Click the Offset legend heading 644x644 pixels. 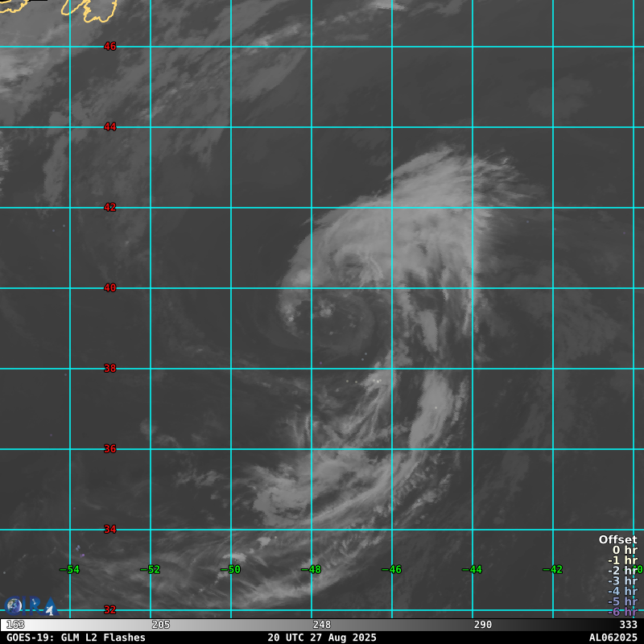point(617,540)
